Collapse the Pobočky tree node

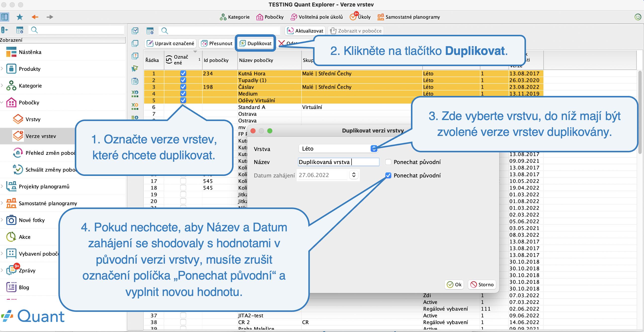point(2,102)
